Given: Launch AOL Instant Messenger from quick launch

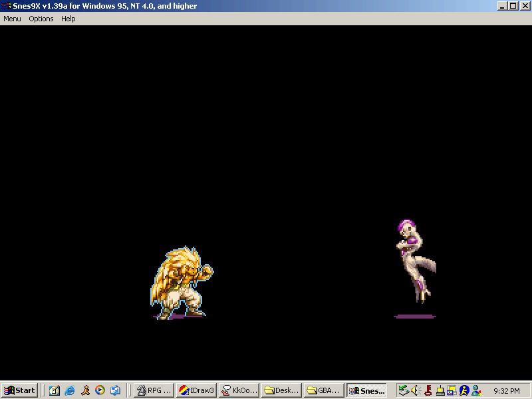Looking at the screenshot, I should pyautogui.click(x=85, y=390).
